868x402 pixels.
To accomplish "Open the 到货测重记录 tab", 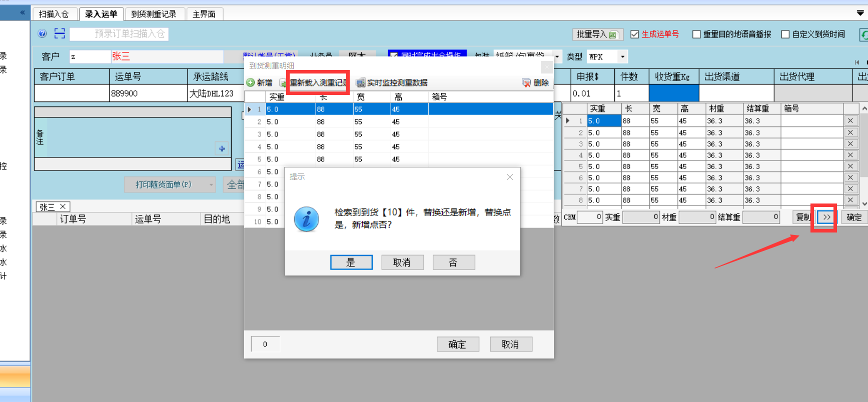I will (154, 14).
